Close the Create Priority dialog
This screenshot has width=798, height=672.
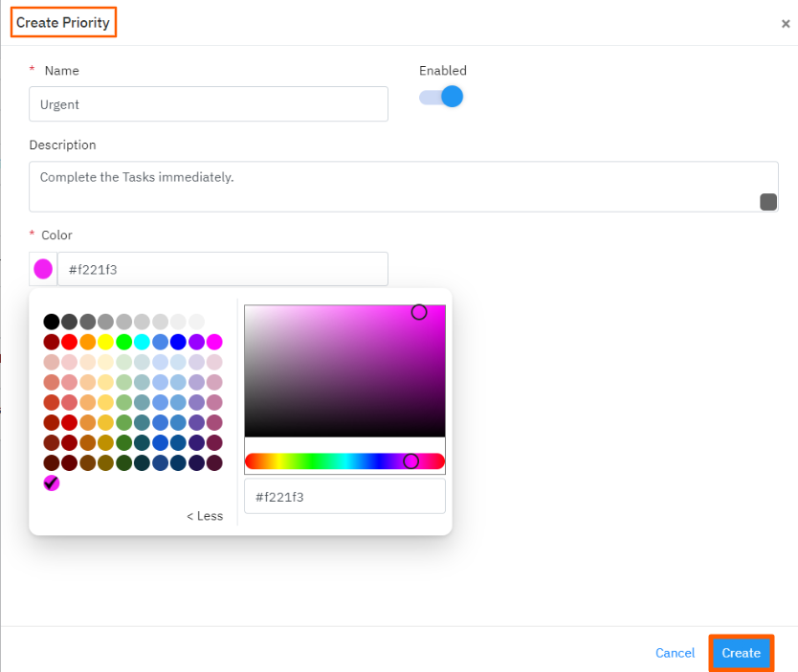(786, 24)
